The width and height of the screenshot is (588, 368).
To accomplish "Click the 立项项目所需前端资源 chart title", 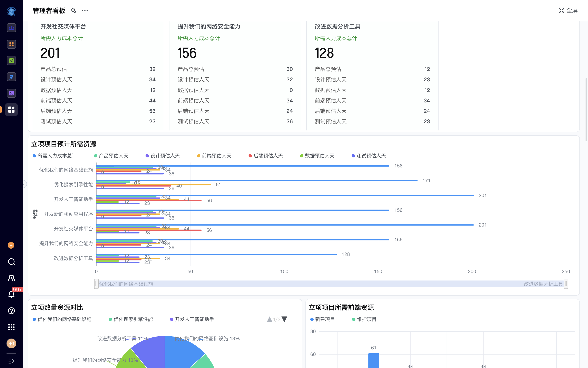I will click(x=341, y=307).
